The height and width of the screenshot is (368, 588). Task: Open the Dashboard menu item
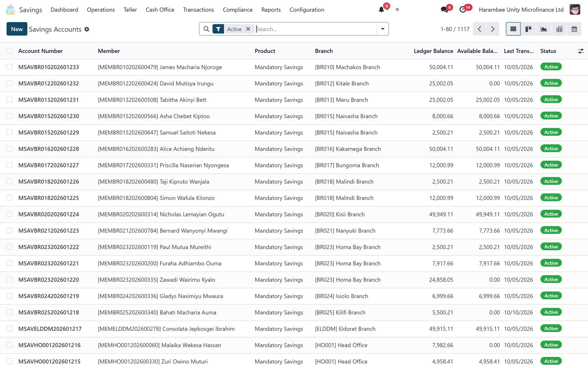tap(64, 10)
